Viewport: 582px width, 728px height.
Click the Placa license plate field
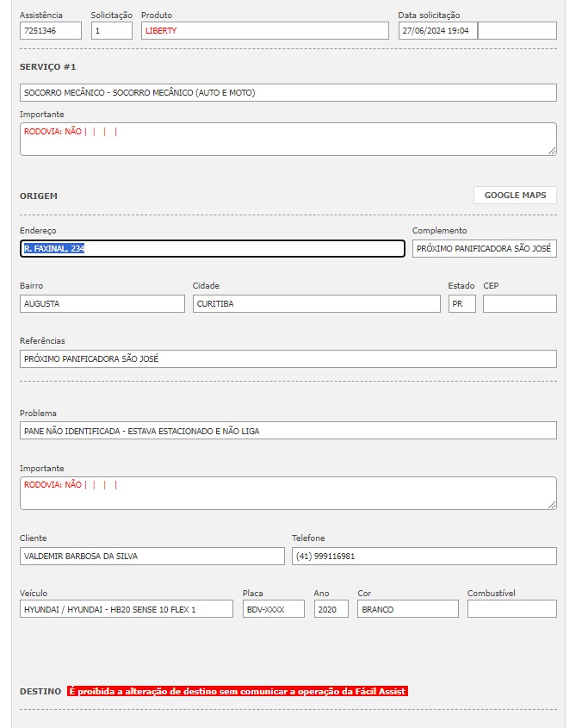point(273,609)
